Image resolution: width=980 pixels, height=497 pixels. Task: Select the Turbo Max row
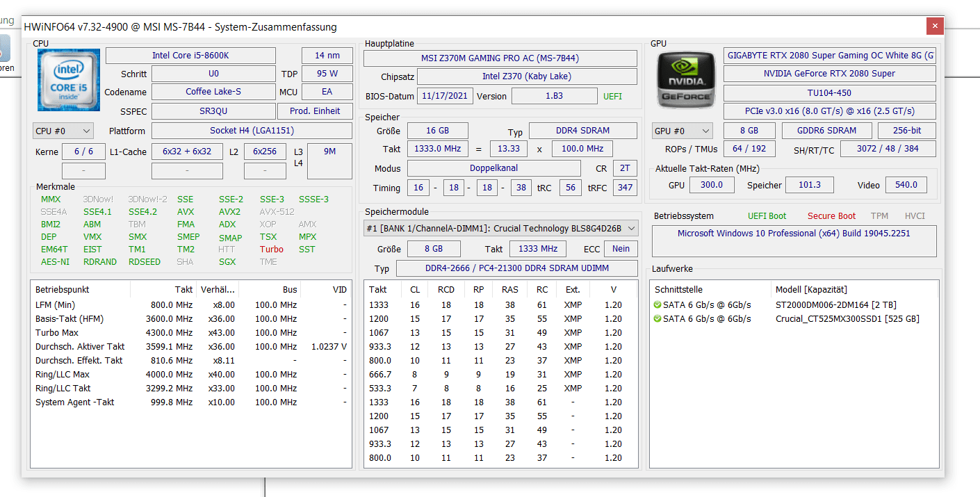[x=191, y=333]
